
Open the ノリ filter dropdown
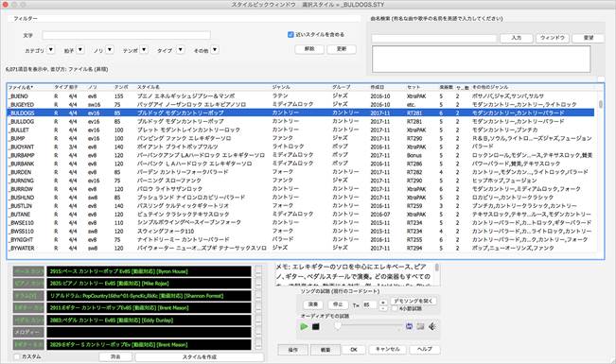coord(110,50)
